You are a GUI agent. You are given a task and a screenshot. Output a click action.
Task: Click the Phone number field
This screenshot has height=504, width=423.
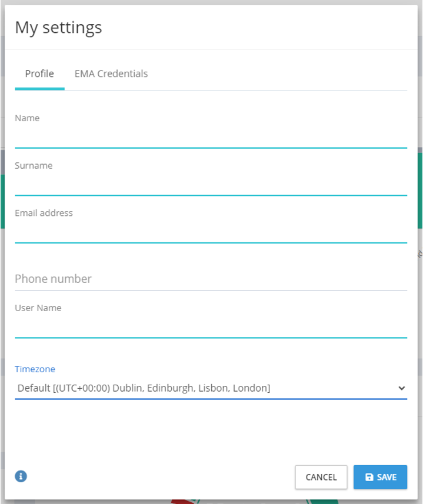click(211, 279)
